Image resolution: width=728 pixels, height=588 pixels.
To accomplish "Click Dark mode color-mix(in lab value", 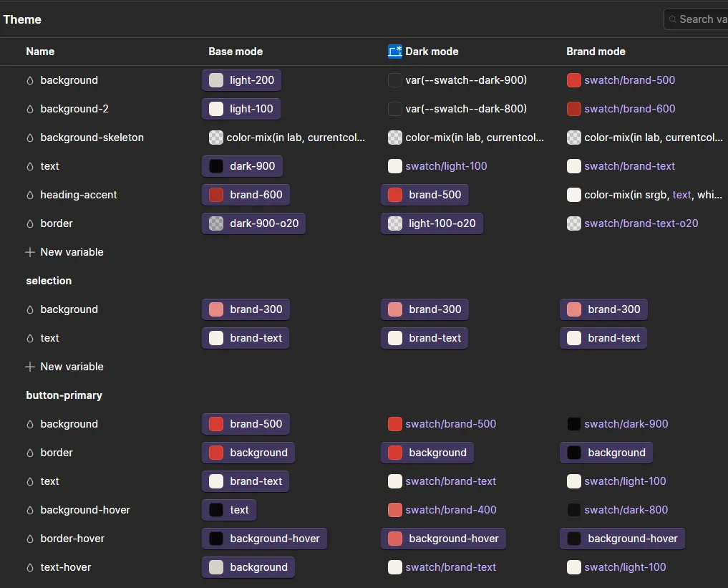I will (475, 138).
